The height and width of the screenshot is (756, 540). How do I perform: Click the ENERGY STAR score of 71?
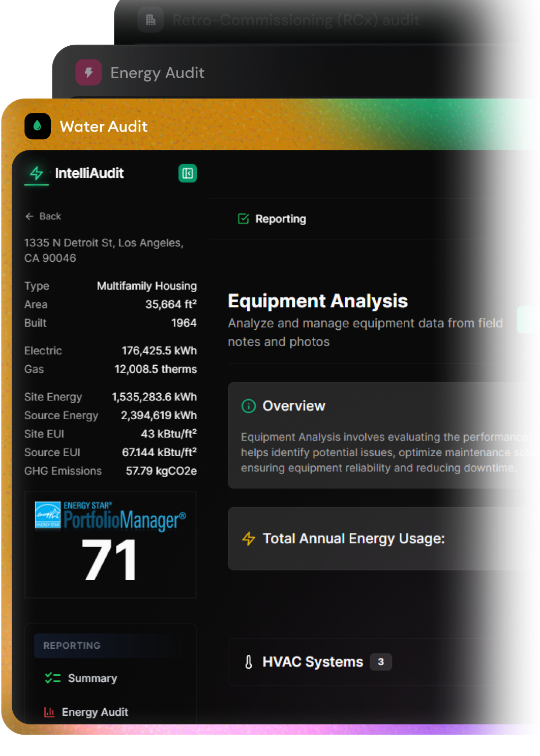click(x=110, y=559)
